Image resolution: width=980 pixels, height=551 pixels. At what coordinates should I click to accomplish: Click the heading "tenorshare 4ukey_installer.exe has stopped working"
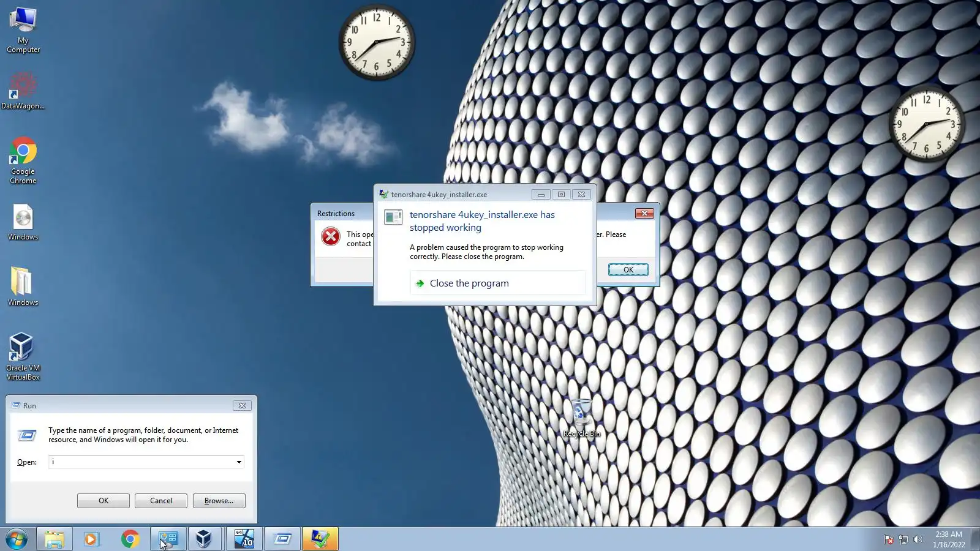coord(482,221)
